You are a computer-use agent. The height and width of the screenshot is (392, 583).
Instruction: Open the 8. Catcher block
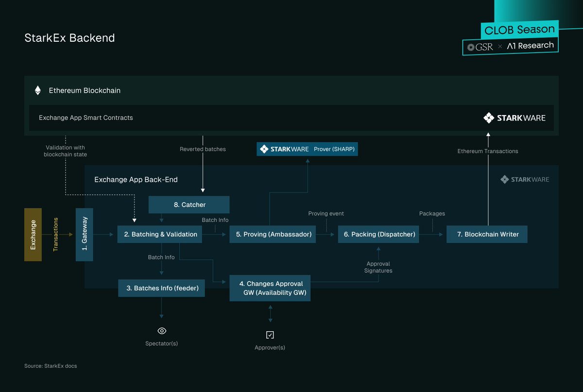pyautogui.click(x=189, y=205)
